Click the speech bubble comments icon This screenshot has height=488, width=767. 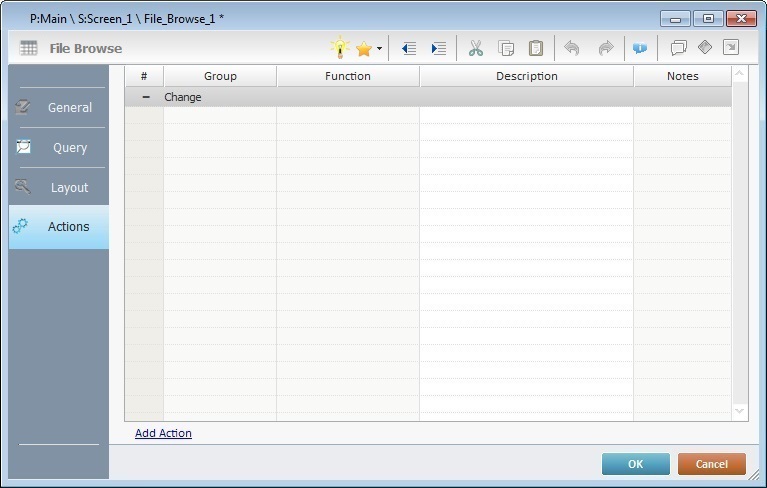click(678, 48)
